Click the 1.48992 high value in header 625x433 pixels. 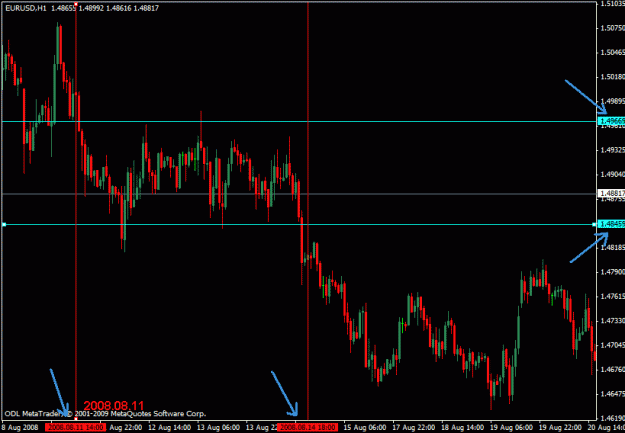(91, 8)
